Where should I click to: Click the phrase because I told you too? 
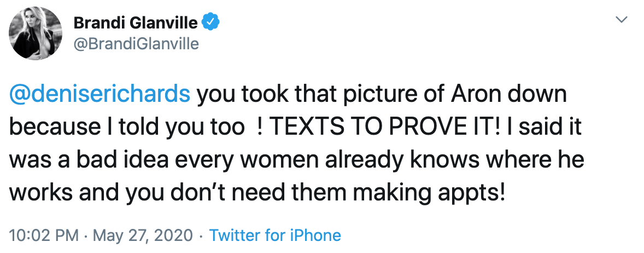pyautogui.click(x=127, y=127)
